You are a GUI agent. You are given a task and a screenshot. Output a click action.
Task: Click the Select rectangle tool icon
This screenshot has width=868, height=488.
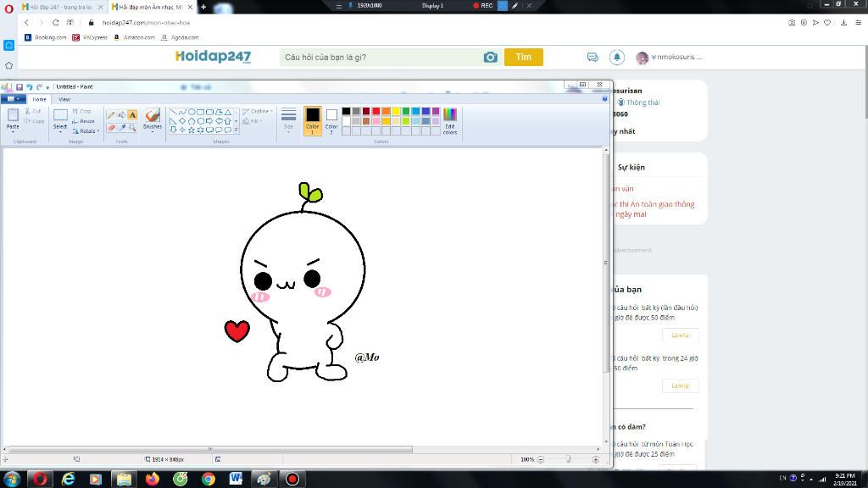[60, 115]
